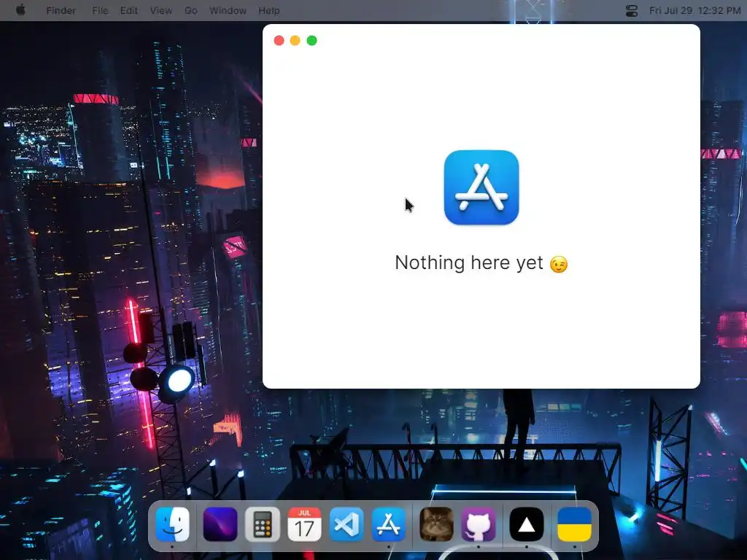Open Calendar showing JUL 17
This screenshot has height=560, width=747.
tap(304, 524)
